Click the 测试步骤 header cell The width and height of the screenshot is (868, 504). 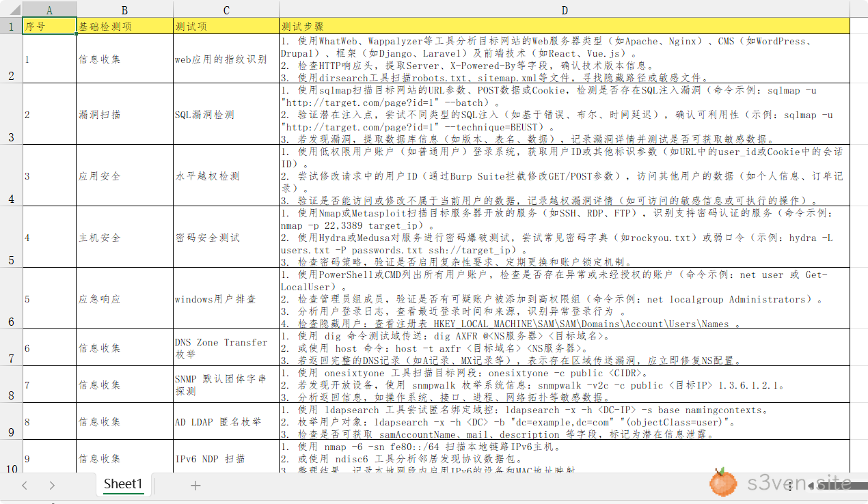pos(565,27)
